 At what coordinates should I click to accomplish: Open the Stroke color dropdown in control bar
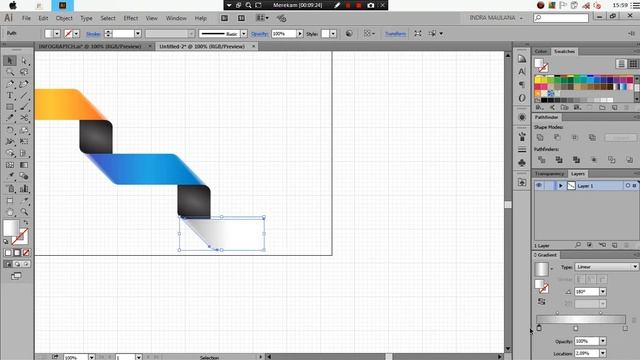pyautogui.click(x=76, y=33)
